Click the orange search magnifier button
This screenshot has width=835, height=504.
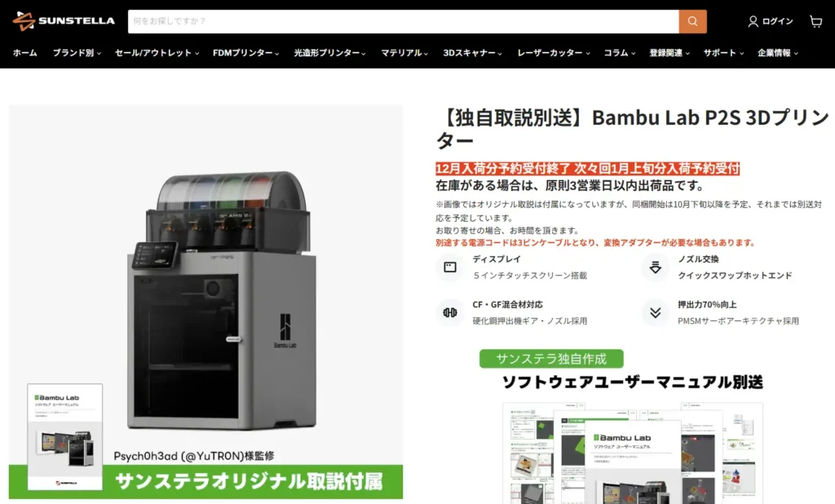coord(693,21)
